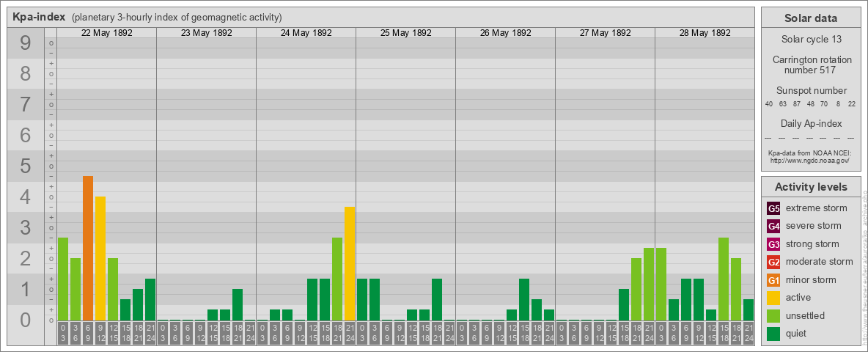Click the 'Activity levels' panel heading
This screenshot has height=352, width=868.
click(x=811, y=187)
